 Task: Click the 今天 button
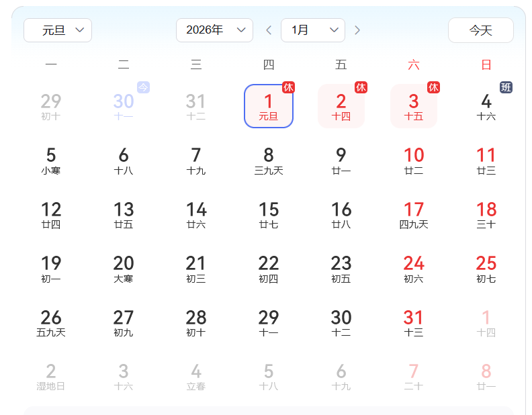tap(480, 30)
